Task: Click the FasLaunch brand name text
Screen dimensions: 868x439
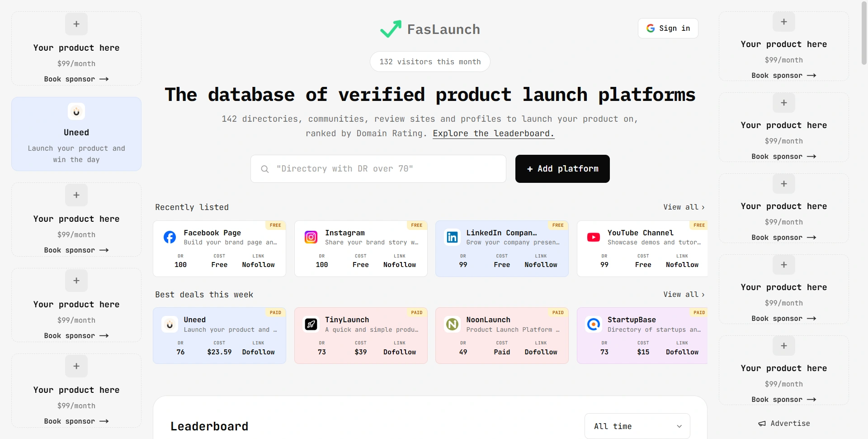Action: point(443,29)
